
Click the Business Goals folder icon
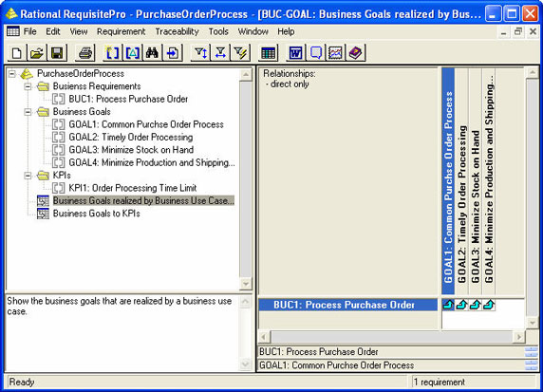(43, 111)
